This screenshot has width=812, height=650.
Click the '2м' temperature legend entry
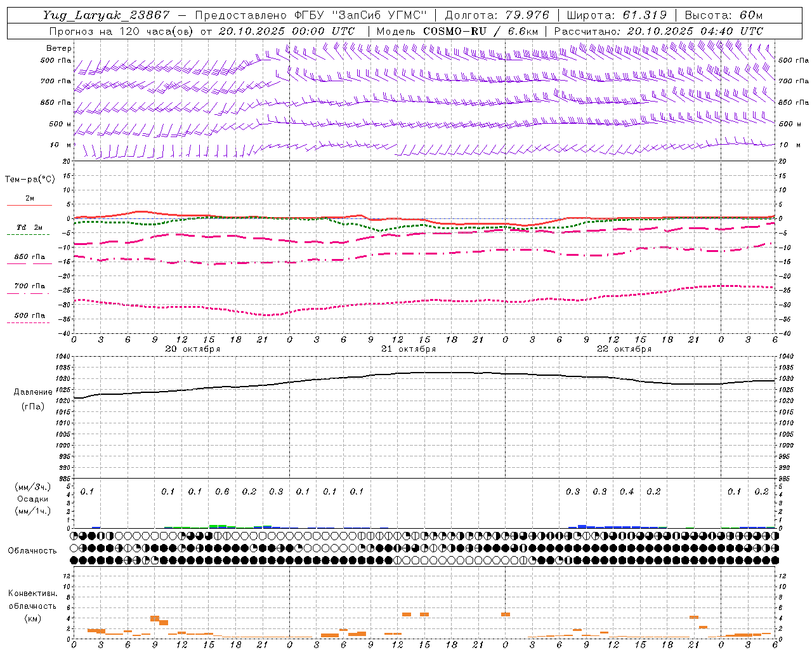pyautogui.click(x=30, y=198)
